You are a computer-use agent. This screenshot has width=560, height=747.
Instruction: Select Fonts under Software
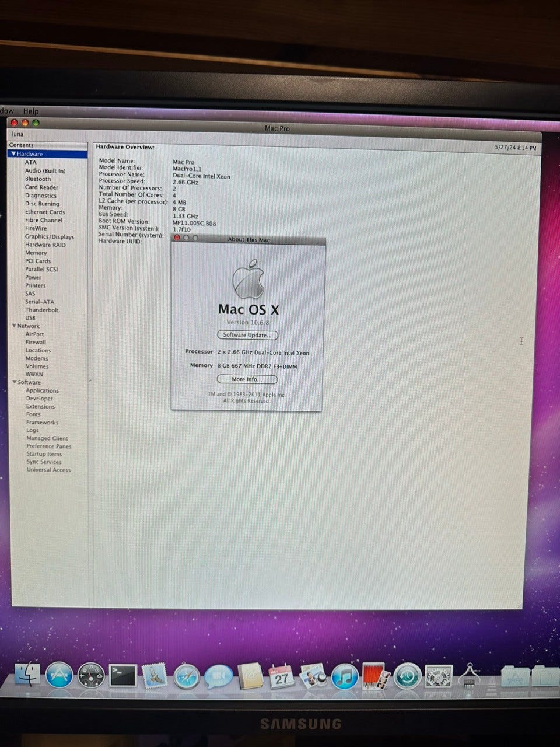(34, 414)
